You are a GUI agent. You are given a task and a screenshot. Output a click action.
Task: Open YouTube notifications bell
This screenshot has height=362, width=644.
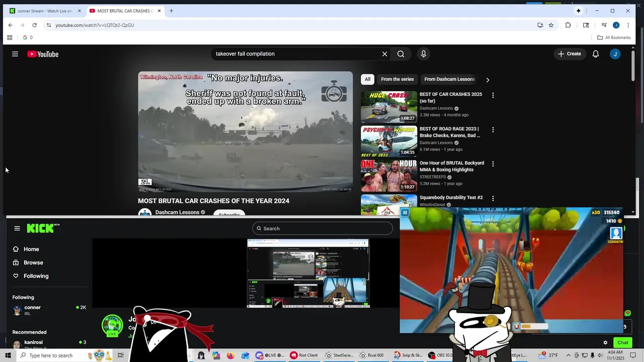point(596,54)
